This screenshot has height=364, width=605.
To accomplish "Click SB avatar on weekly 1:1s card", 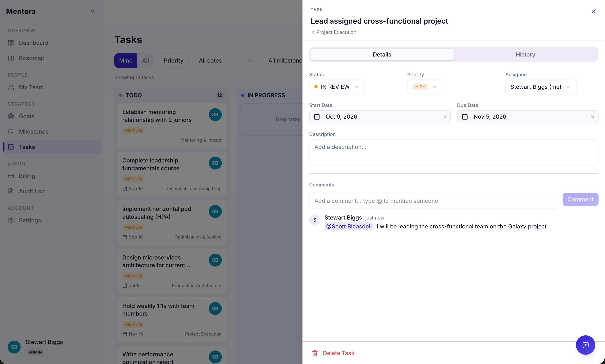I will pos(215,308).
